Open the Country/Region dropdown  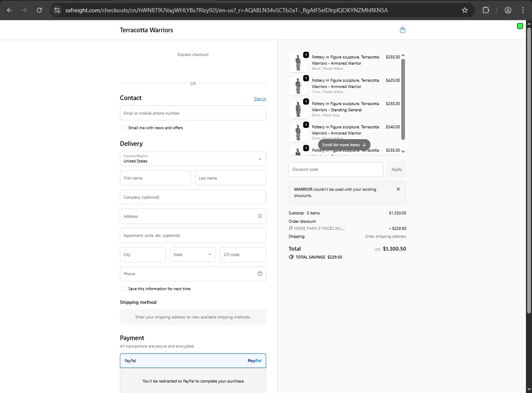[193, 159]
